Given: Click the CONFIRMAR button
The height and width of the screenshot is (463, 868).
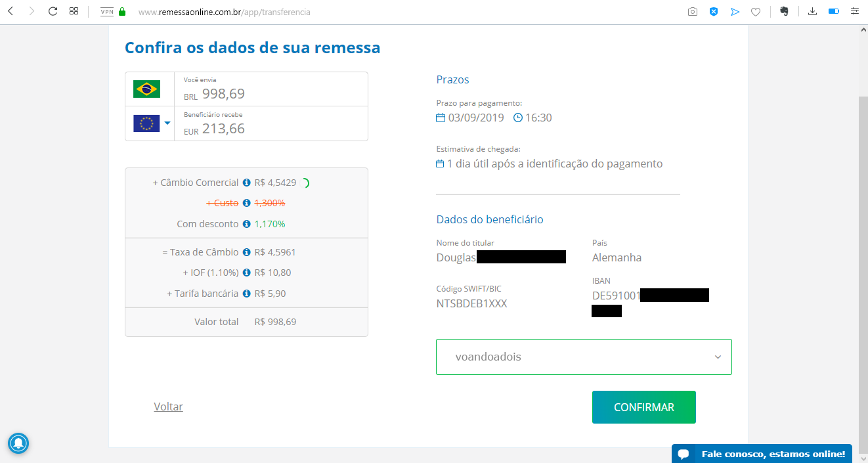Looking at the screenshot, I should pos(644,407).
